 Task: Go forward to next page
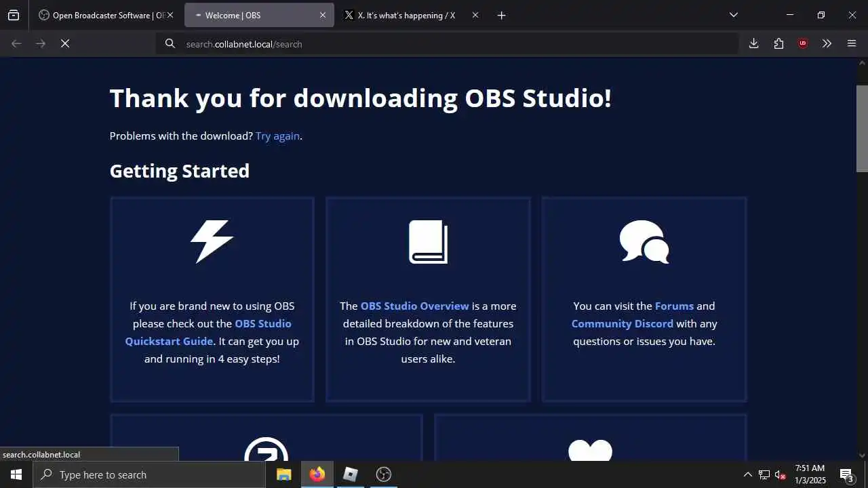[x=41, y=43]
